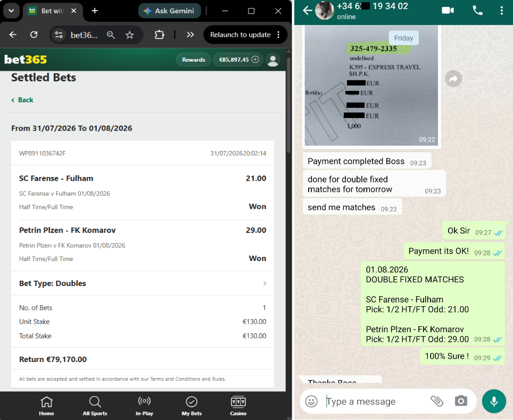
Task: Open the WhatsApp contact profile picture
Action: 325,11
